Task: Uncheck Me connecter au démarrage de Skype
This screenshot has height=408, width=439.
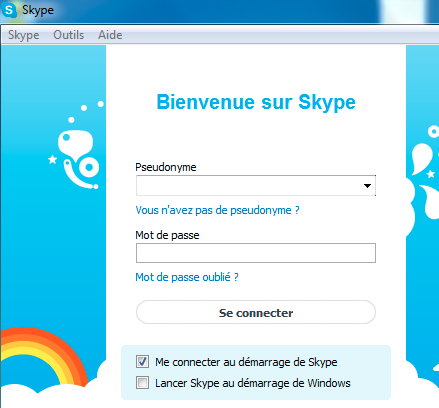Action: pos(142,362)
